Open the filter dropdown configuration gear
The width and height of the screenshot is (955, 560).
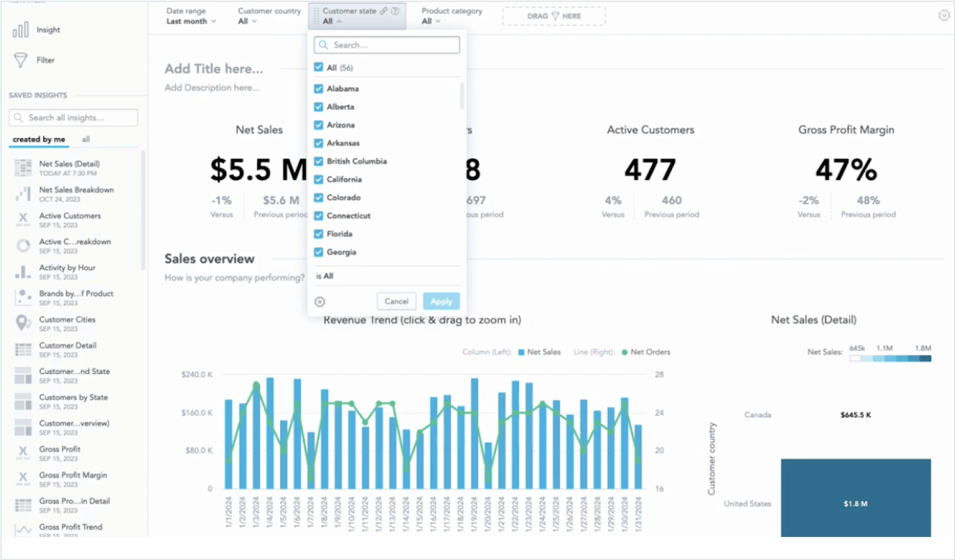pos(320,301)
